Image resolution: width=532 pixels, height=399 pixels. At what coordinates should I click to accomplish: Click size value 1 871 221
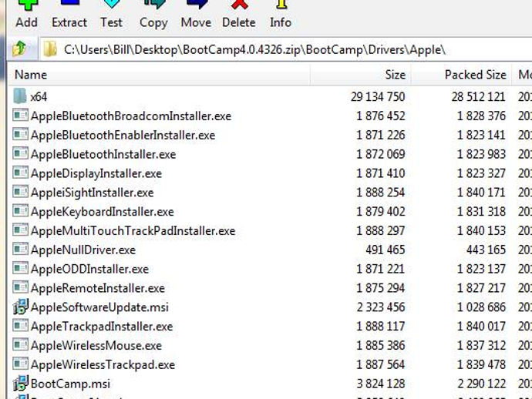pyautogui.click(x=381, y=269)
